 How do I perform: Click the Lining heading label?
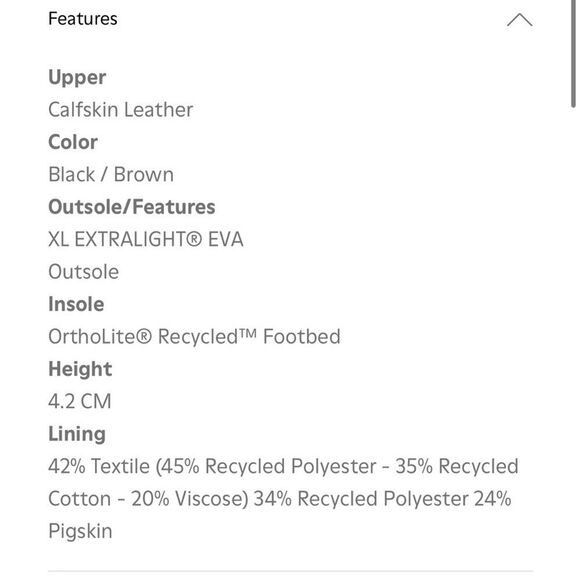click(x=77, y=434)
